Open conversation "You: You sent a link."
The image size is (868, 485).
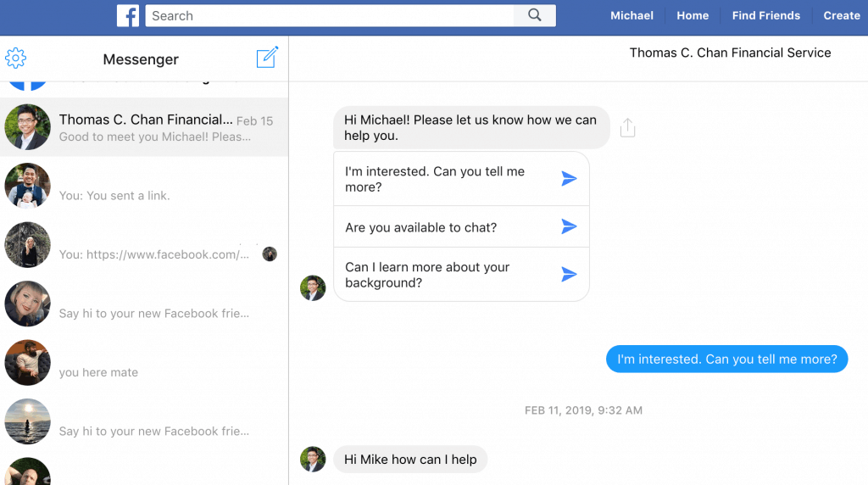144,186
